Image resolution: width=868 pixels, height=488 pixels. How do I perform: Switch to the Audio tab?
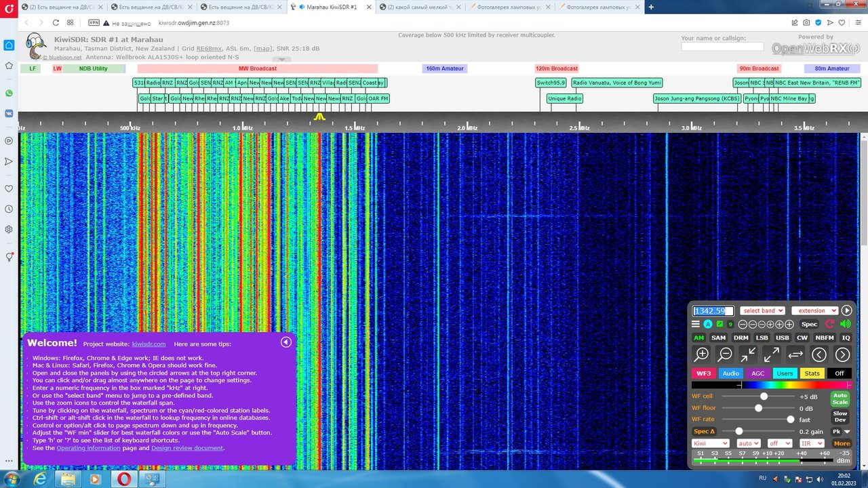(731, 373)
